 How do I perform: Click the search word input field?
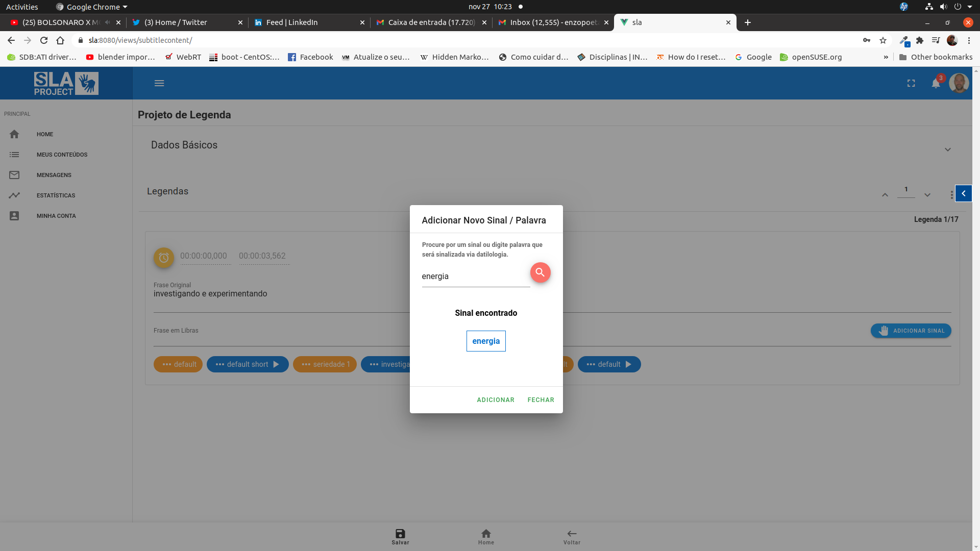[475, 277]
